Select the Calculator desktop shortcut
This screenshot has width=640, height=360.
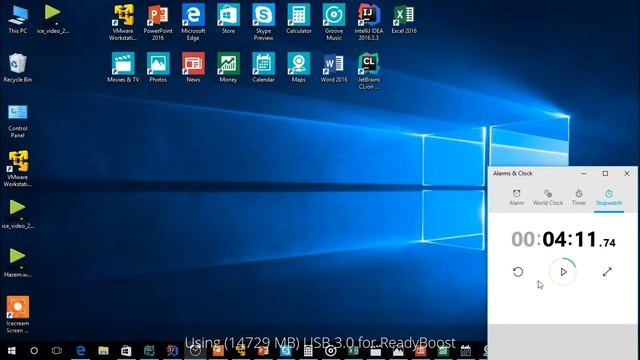pos(298,20)
